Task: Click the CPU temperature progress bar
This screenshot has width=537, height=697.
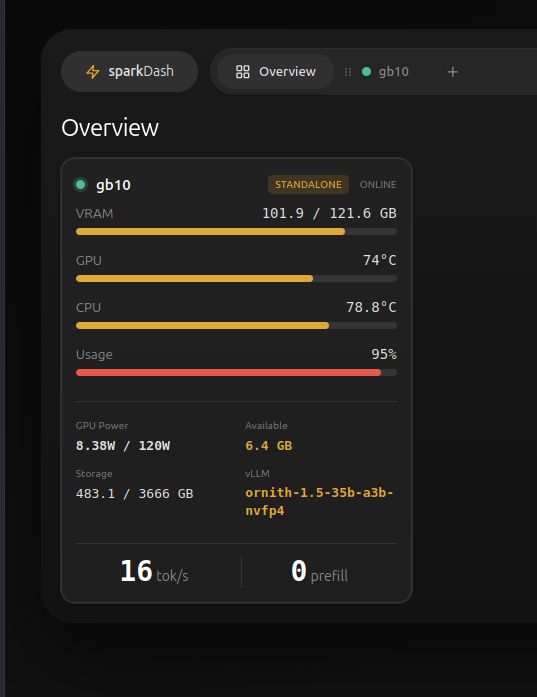Action: coord(236,326)
